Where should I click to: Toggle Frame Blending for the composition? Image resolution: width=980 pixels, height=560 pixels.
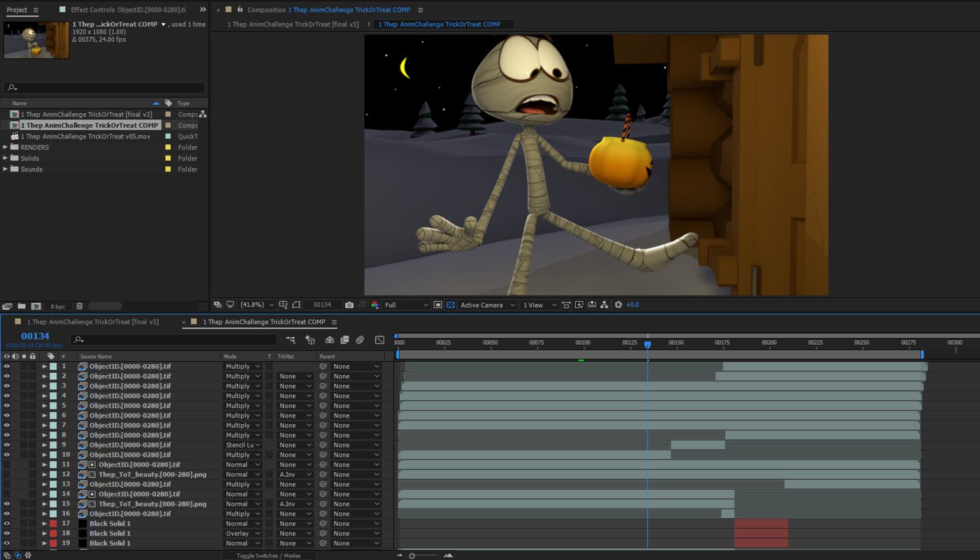(345, 340)
